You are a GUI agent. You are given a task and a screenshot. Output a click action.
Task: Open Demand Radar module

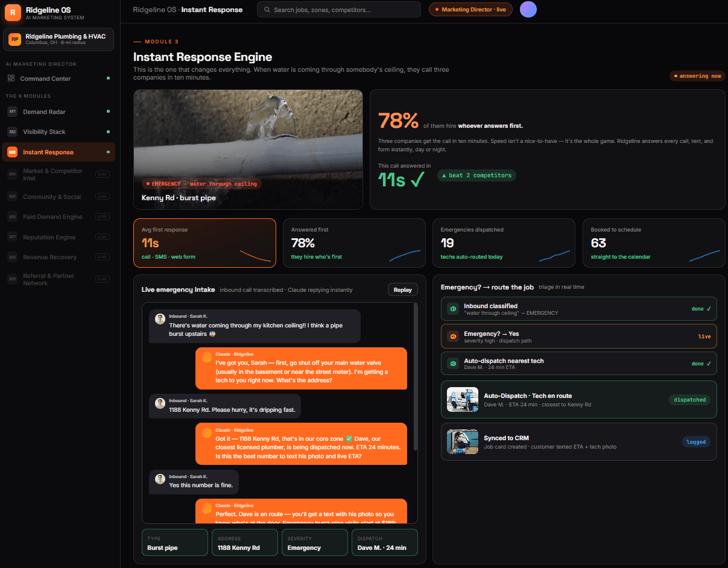click(x=57, y=112)
